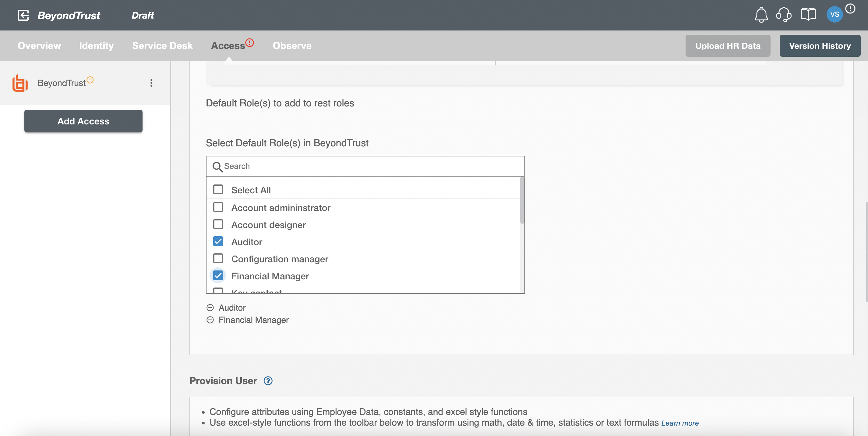The width and height of the screenshot is (868, 436).
Task: Click the Configuration manager label
Action: pos(279,259)
